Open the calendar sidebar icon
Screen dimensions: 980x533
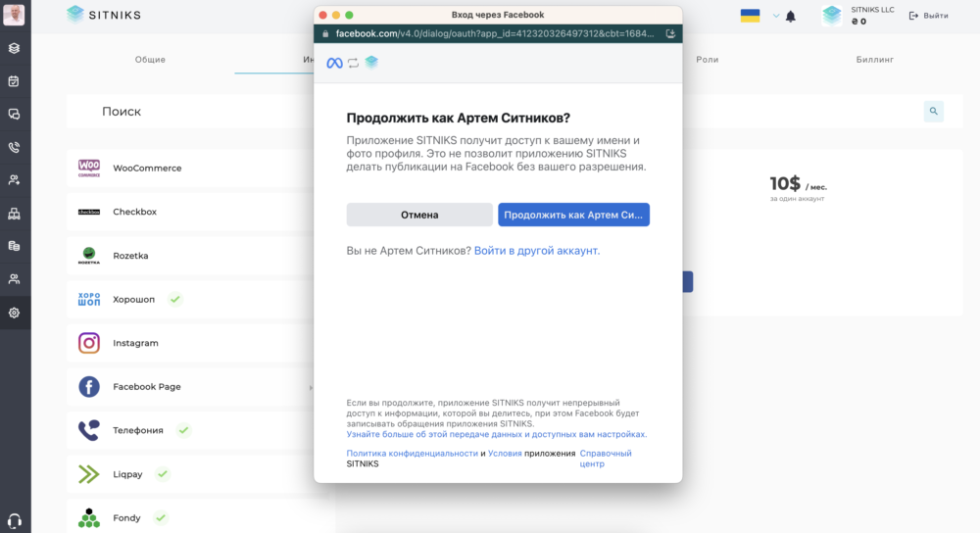click(14, 81)
